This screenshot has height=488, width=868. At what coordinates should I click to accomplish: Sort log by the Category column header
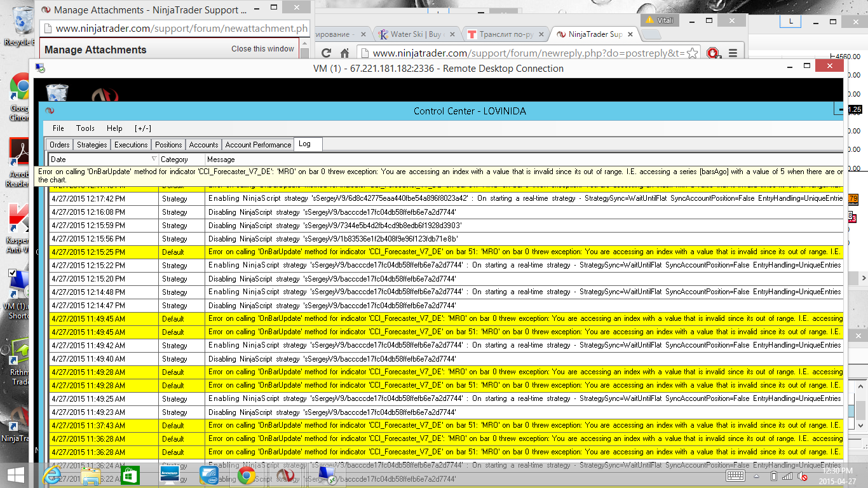click(182, 159)
